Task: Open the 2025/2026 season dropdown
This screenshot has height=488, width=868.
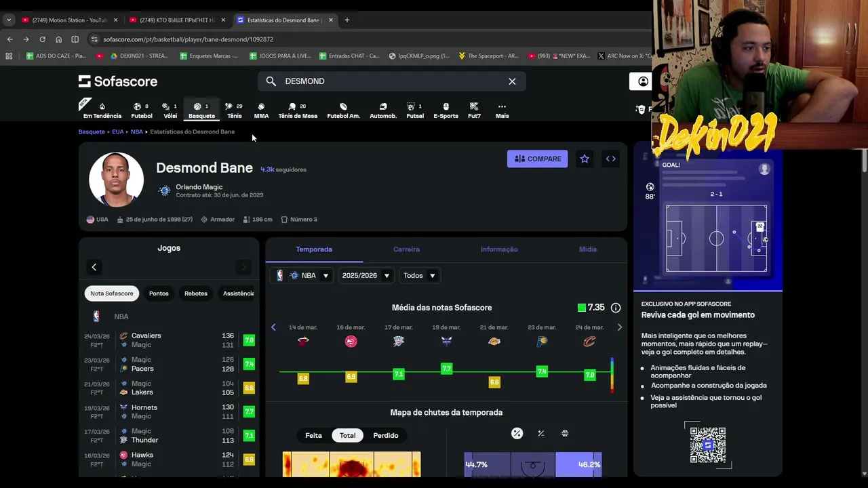Action: (366, 276)
